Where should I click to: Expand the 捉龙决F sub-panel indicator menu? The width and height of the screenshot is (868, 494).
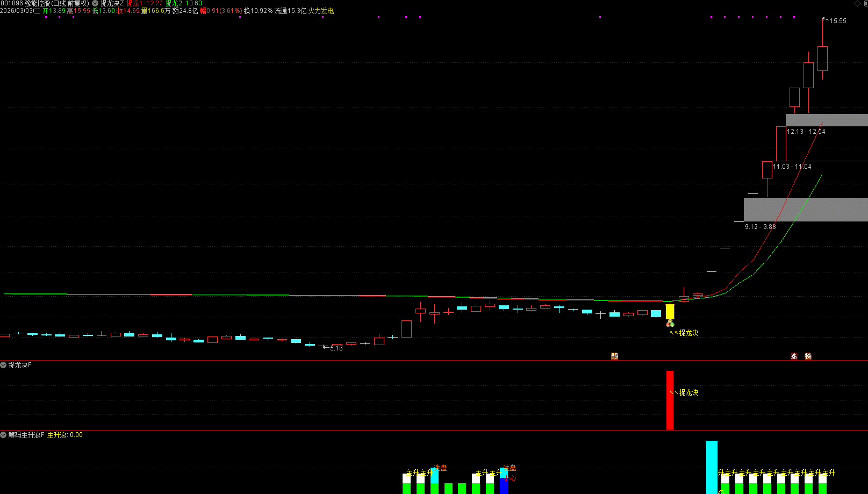3,365
